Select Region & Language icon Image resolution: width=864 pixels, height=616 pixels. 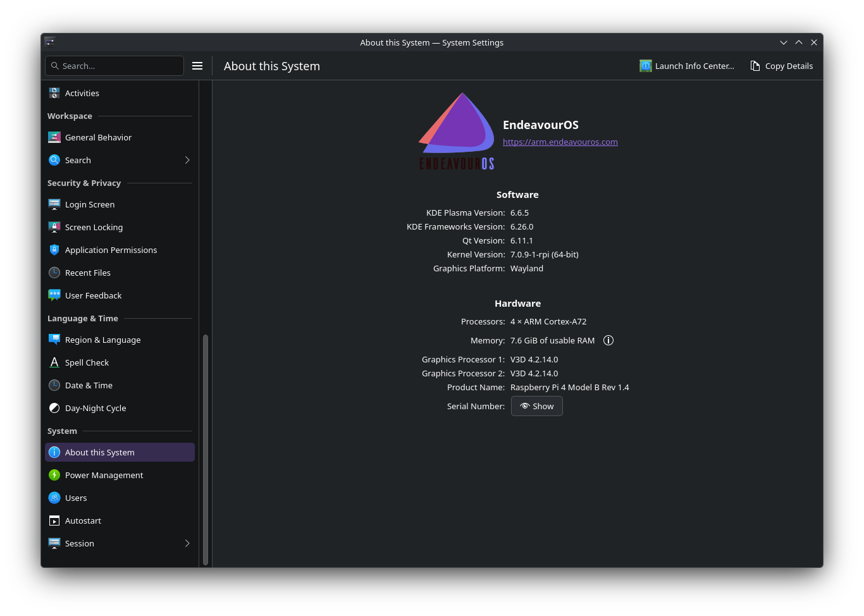pos(54,340)
